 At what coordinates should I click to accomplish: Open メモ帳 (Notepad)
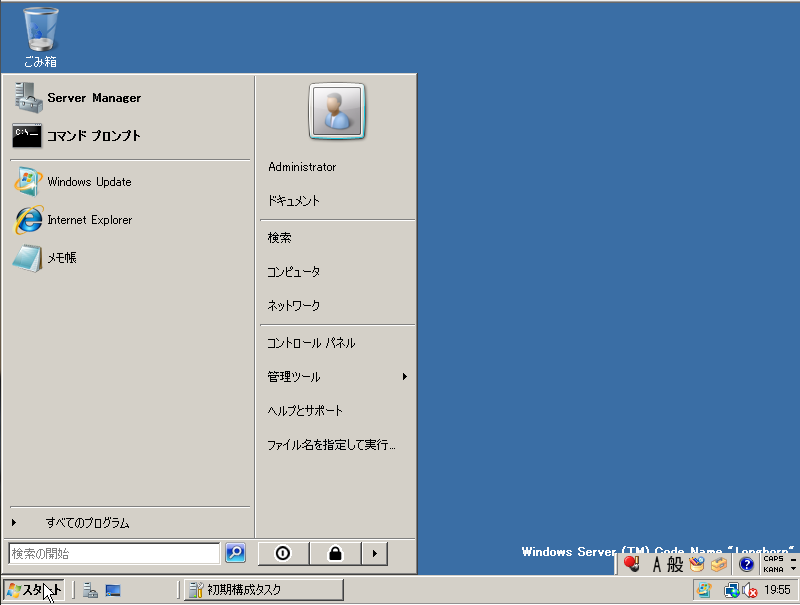click(130, 258)
